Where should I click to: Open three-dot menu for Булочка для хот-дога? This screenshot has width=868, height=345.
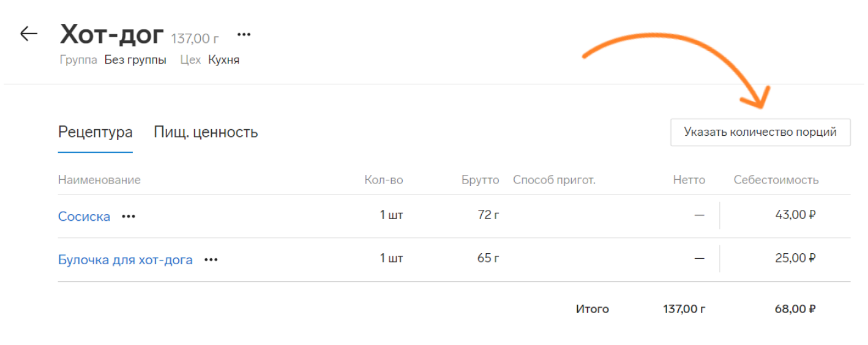(x=211, y=259)
